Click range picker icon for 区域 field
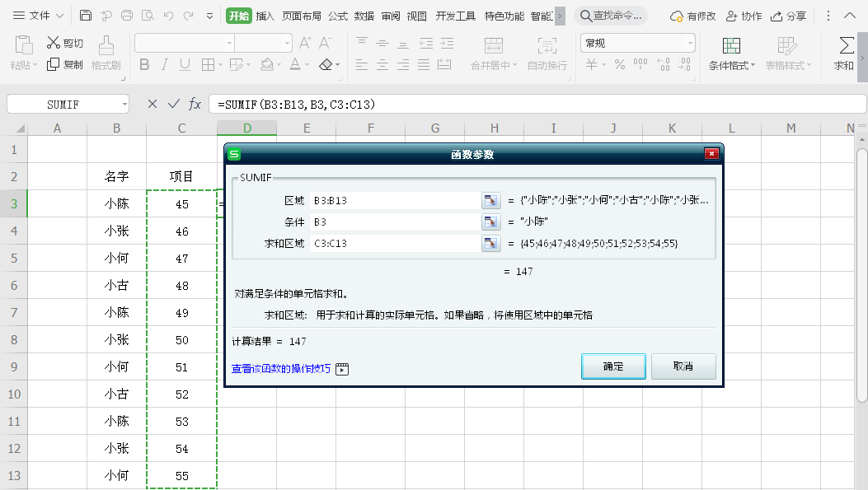Viewport: 868px width, 490px height. pos(490,200)
